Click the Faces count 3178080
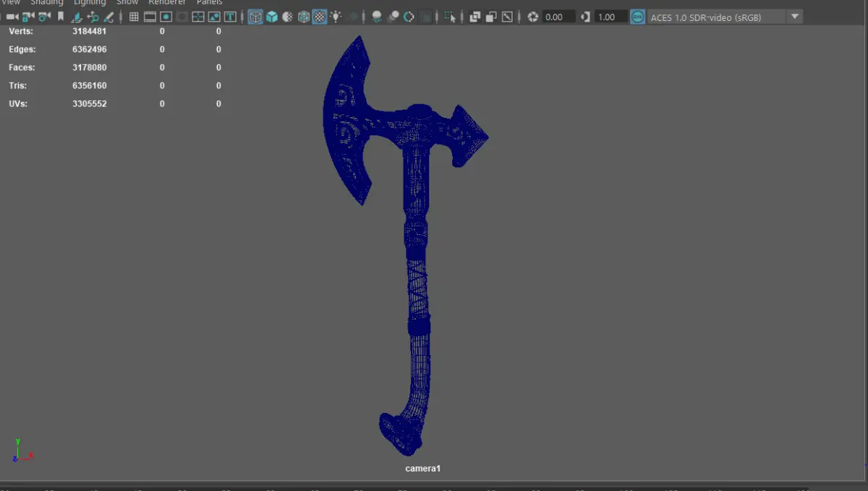The image size is (868, 491). 90,67
